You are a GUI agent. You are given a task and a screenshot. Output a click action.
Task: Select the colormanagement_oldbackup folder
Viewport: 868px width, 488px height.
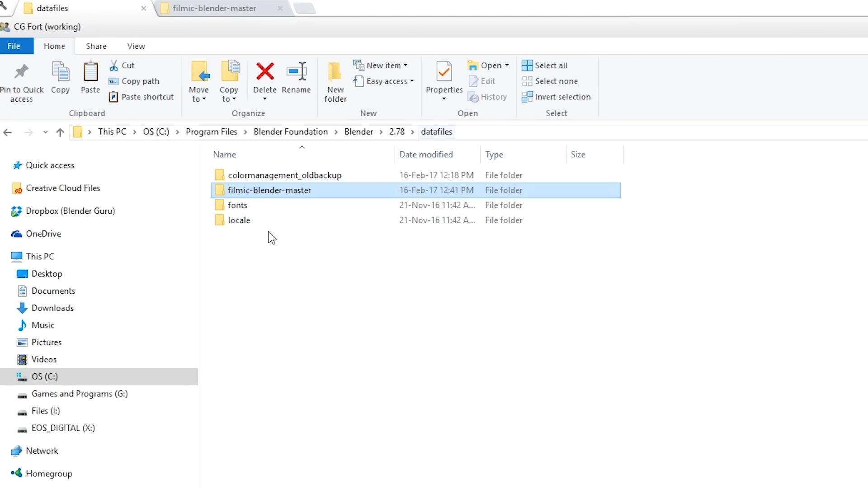coord(284,175)
